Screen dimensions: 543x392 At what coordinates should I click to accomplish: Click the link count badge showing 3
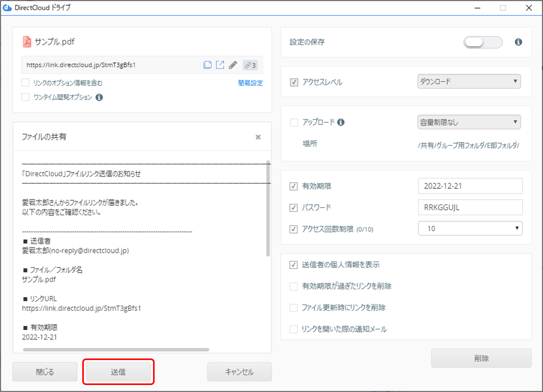click(x=250, y=65)
